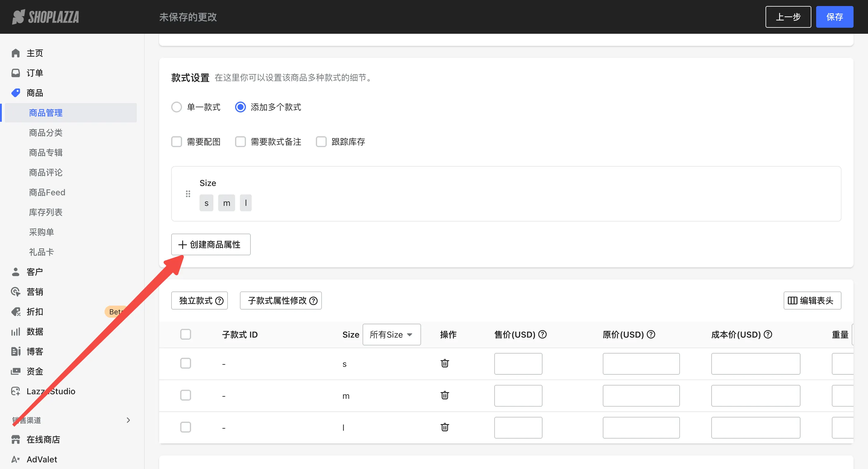Click the AdValet icon
Image resolution: width=868 pixels, height=469 pixels.
(15, 459)
